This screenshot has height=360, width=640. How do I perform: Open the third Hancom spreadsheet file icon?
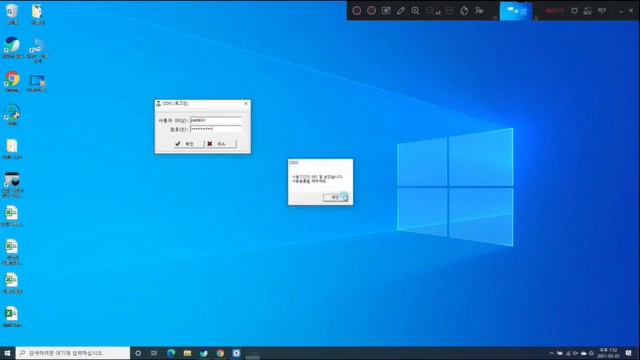[x=11, y=283]
